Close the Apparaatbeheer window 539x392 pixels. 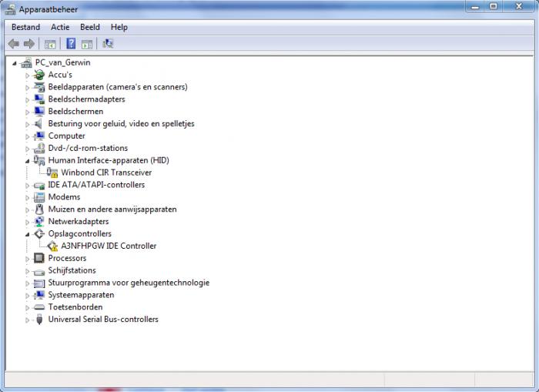click(519, 6)
